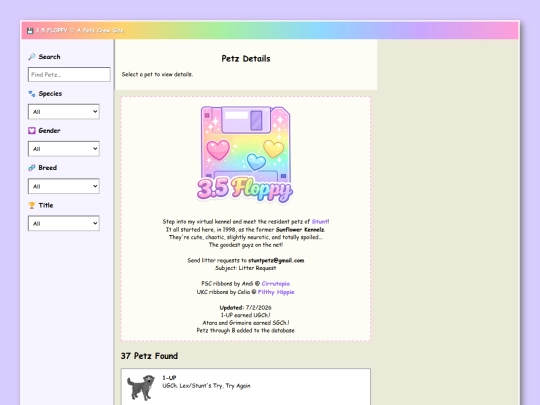Screen dimensions: 540x405
Task: Focus the Find Petz search field
Action: click(69, 74)
